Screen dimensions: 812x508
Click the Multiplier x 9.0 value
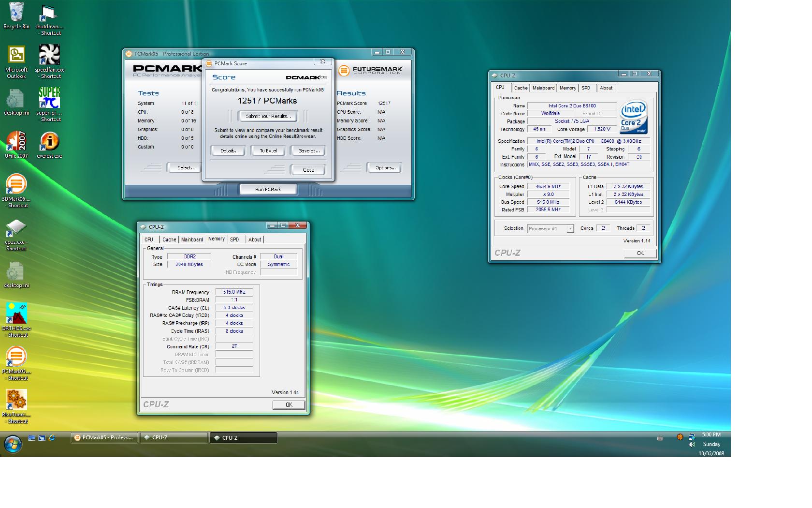click(x=548, y=194)
